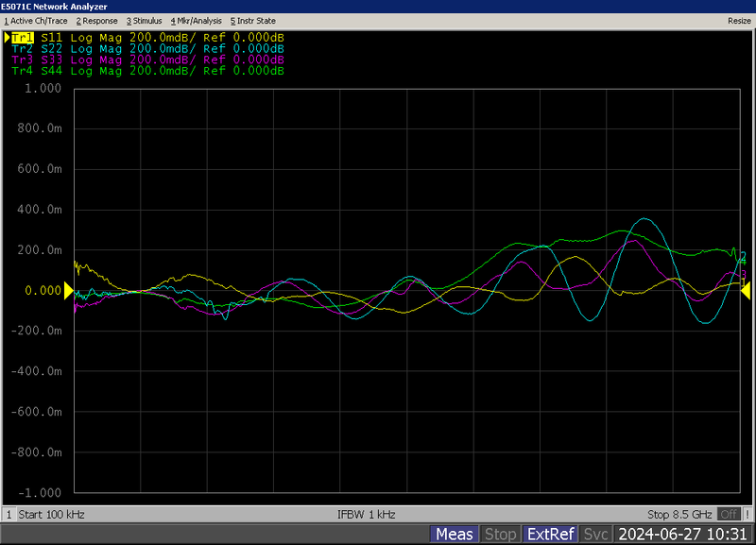The height and width of the screenshot is (545, 756).
Task: Click the Stop status indicator
Action: click(x=500, y=535)
